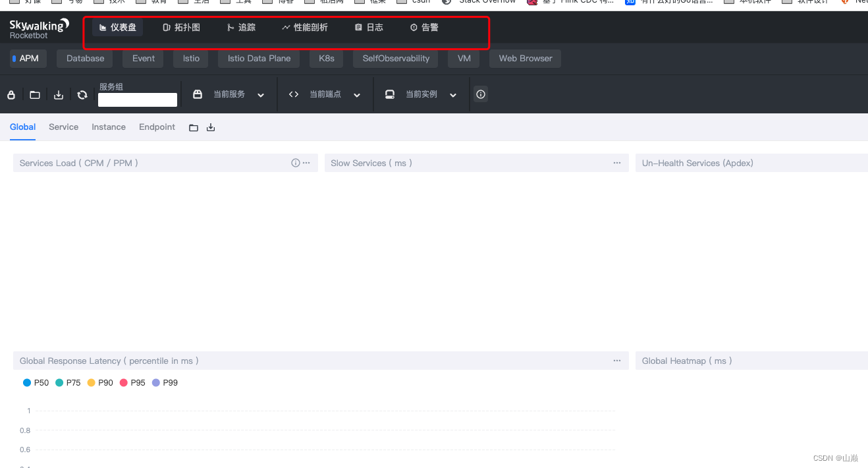Open the Database dashboard tab
This screenshot has width=868, height=468.
coord(84,58)
